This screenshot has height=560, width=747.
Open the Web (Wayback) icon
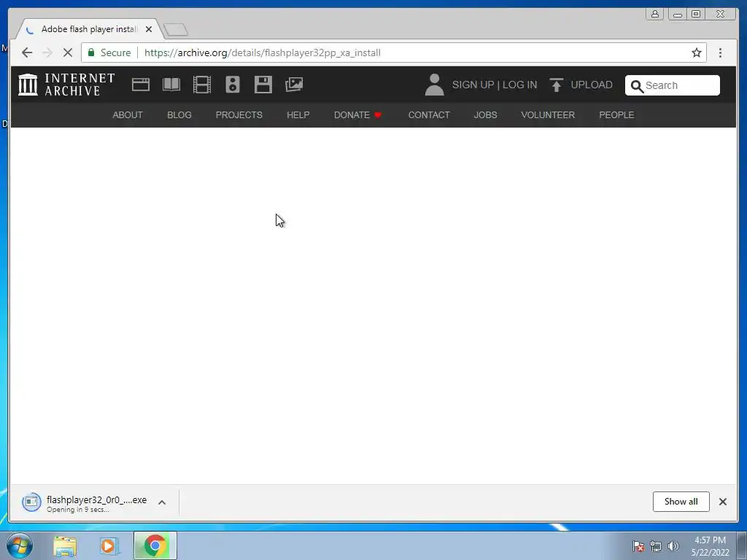(141, 85)
